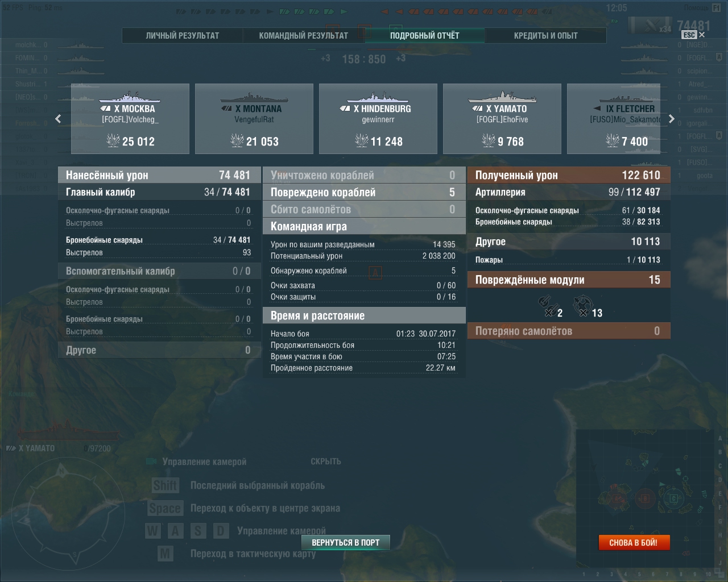Screen dimensions: 728x582
Task: Click Пожары damage row
Action: pyautogui.click(x=569, y=260)
